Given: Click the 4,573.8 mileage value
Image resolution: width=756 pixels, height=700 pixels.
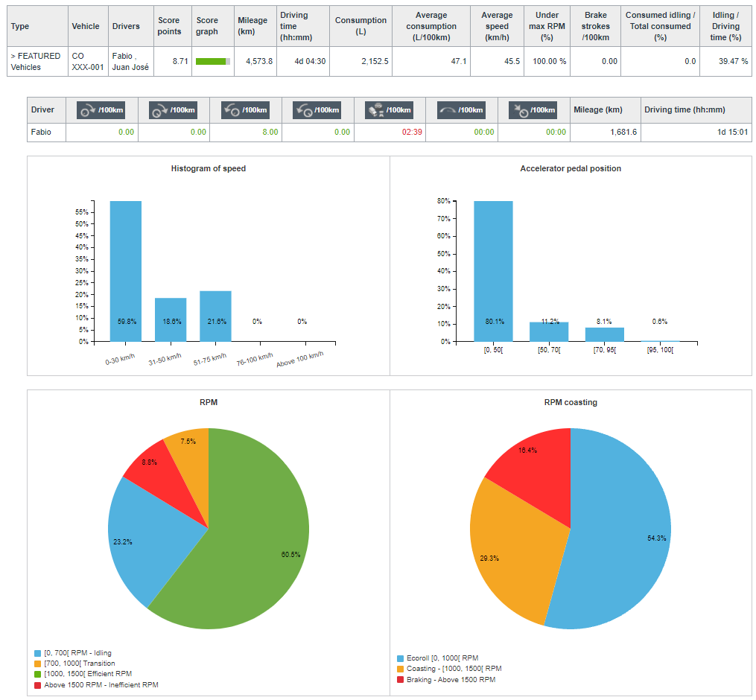Looking at the screenshot, I should tap(259, 61).
